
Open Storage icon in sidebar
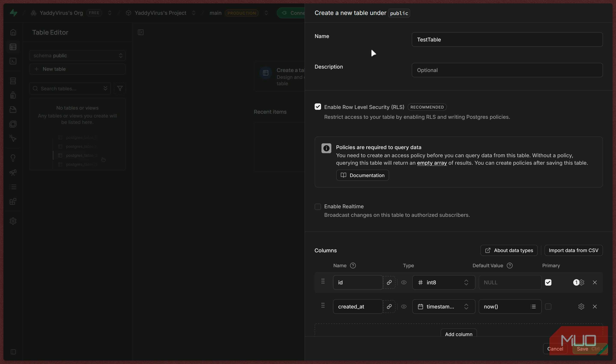tap(13, 109)
